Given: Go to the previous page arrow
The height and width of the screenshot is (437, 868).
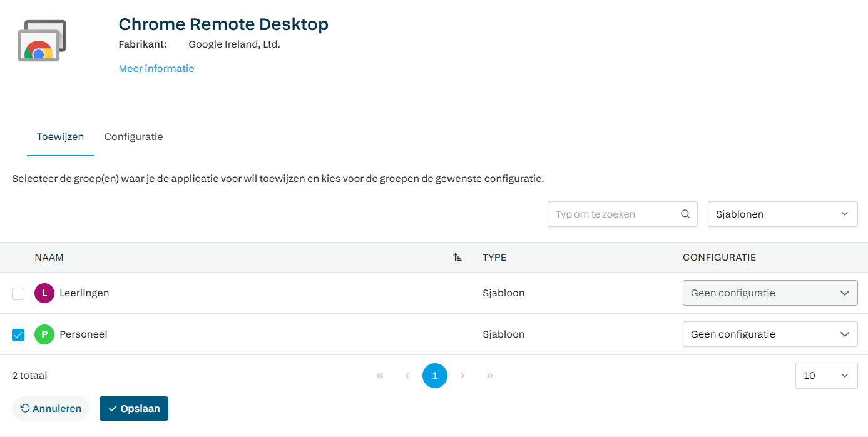Looking at the screenshot, I should 407,376.
